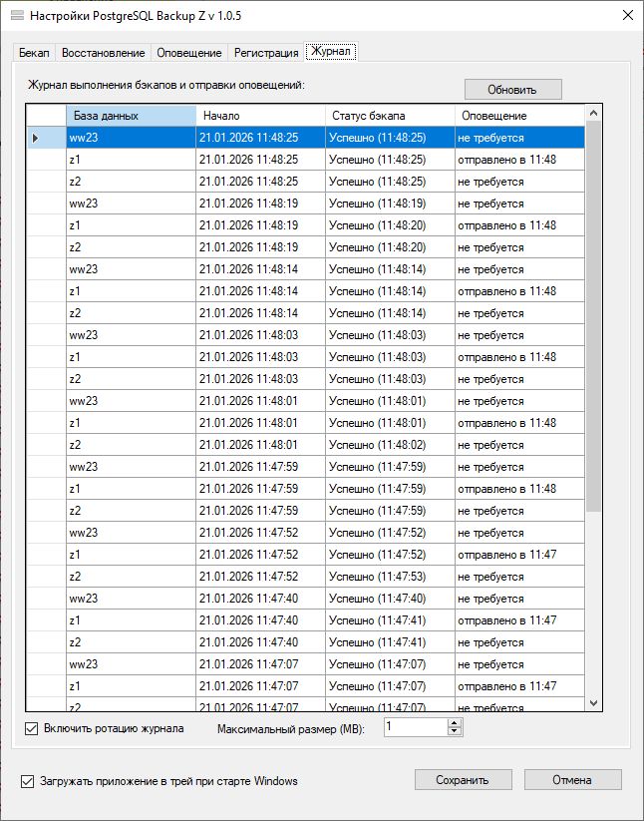Click z1 start time 21.01.2026 11:47:52
Viewport: 644px width, 821px height.
tap(260, 555)
